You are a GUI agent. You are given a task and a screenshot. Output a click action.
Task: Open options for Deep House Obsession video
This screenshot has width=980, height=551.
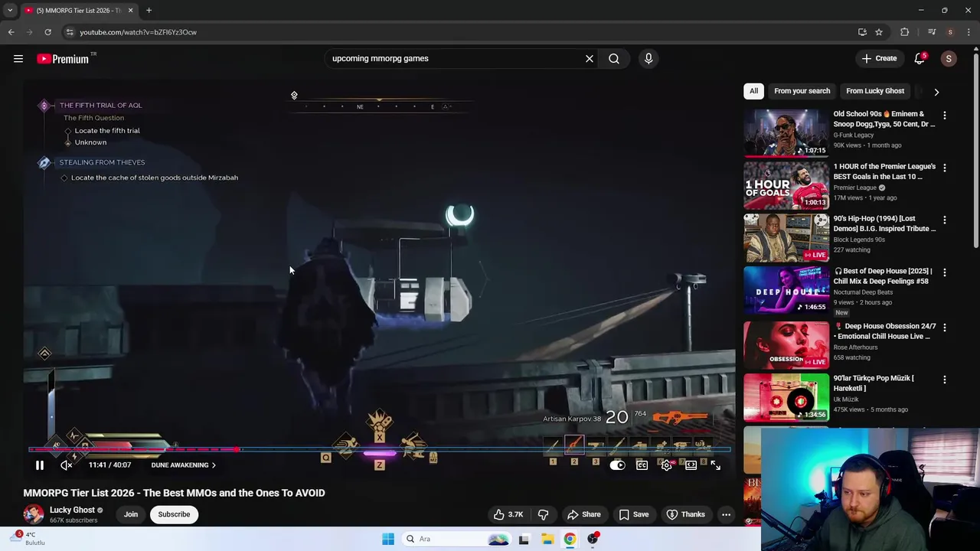944,328
